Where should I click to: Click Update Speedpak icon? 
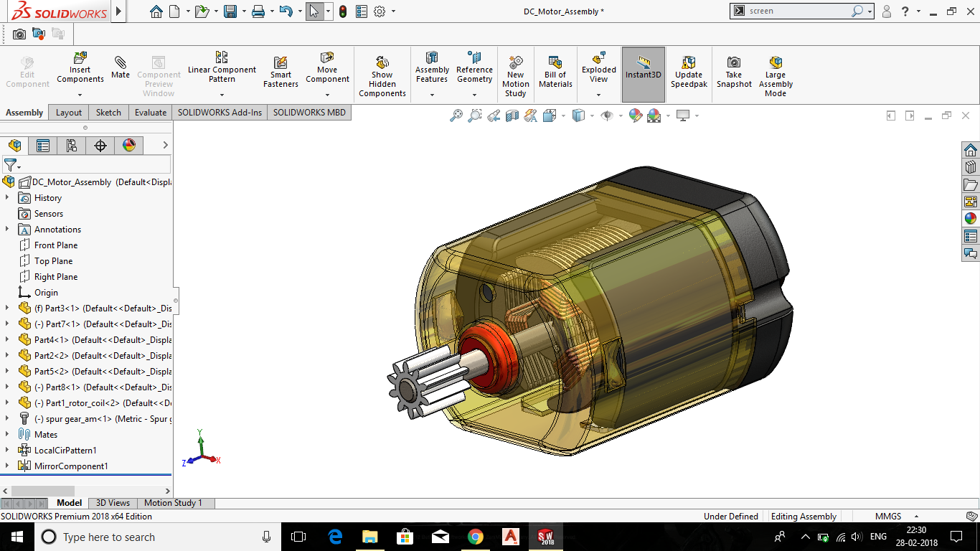click(x=689, y=63)
